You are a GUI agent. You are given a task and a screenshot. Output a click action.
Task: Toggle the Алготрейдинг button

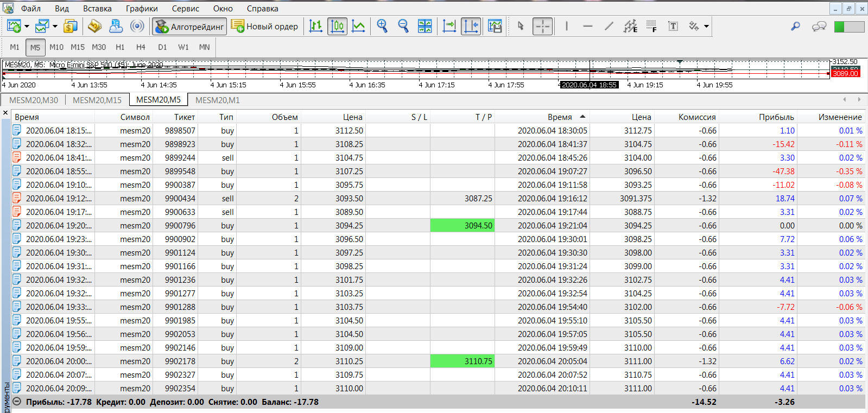(189, 27)
